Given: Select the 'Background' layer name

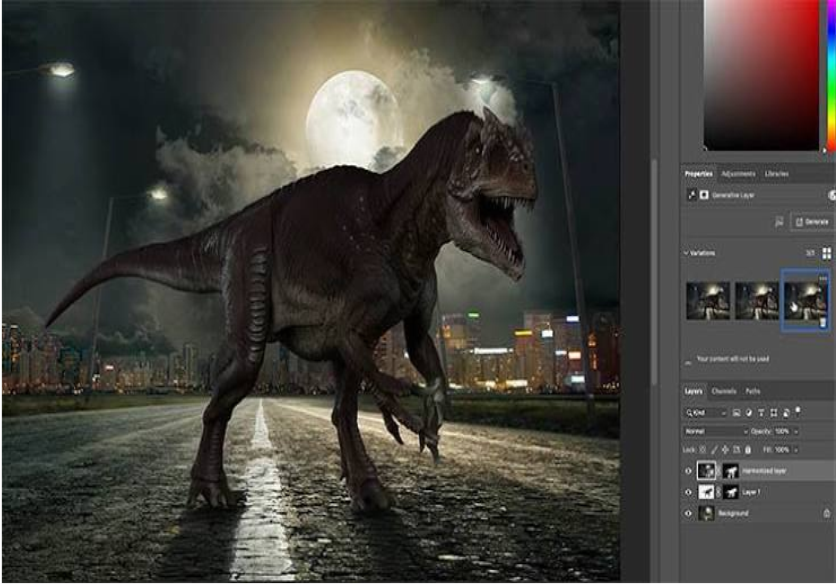Looking at the screenshot, I should (733, 513).
